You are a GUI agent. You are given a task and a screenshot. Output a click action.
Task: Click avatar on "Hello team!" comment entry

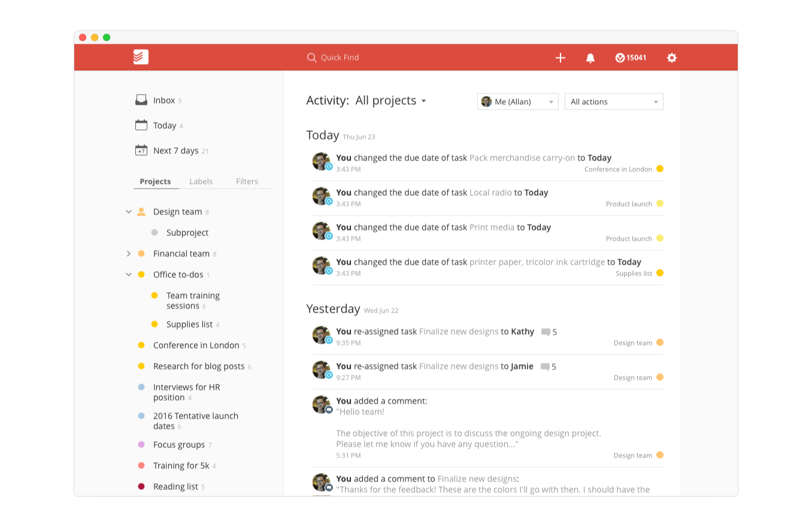pos(322,405)
